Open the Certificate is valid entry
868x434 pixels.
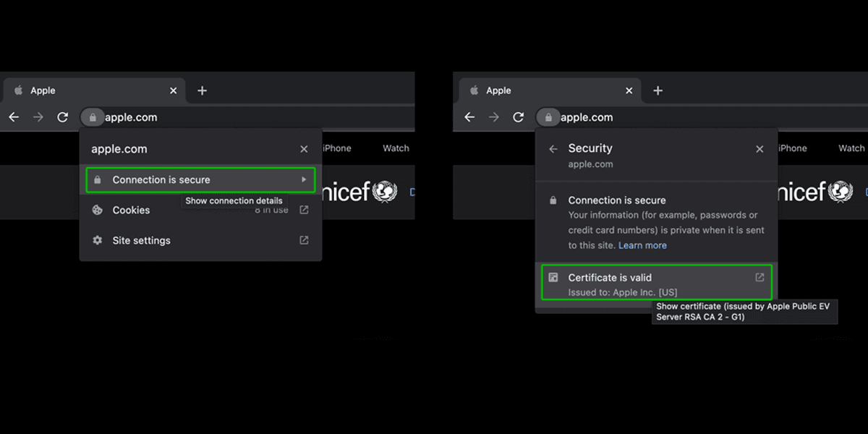(657, 282)
